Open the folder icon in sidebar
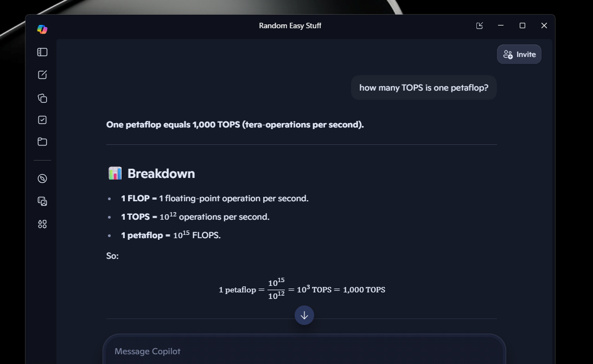 42,142
